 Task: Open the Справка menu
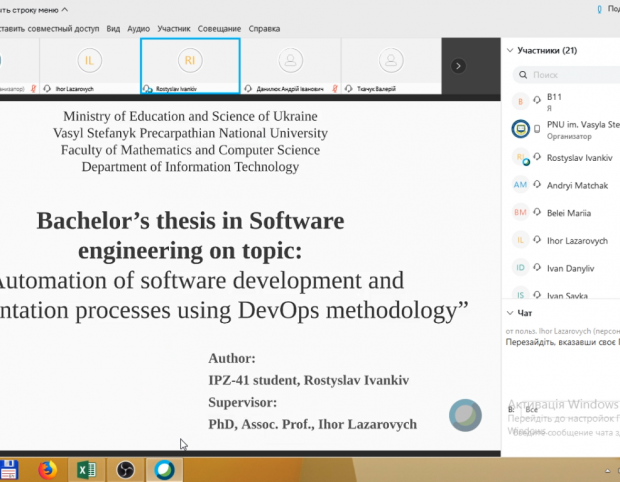pyautogui.click(x=264, y=29)
